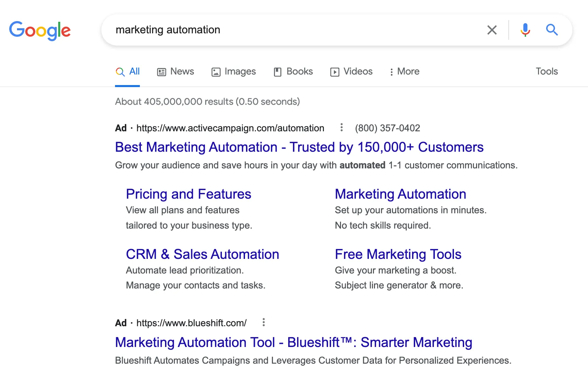Click the 'Blueshift Automates Campaigns' description text
Image resolution: width=588 pixels, height=381 pixels.
(313, 361)
